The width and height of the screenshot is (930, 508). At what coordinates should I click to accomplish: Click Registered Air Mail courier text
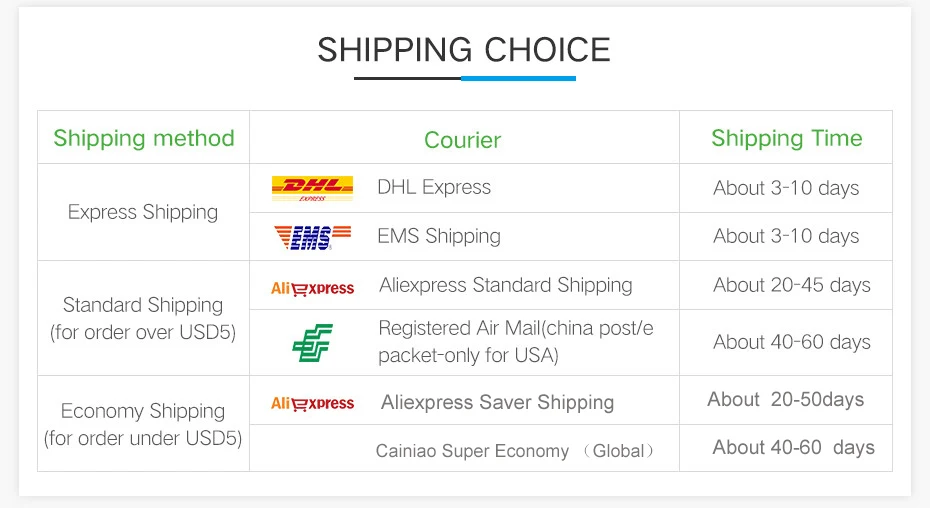515,341
